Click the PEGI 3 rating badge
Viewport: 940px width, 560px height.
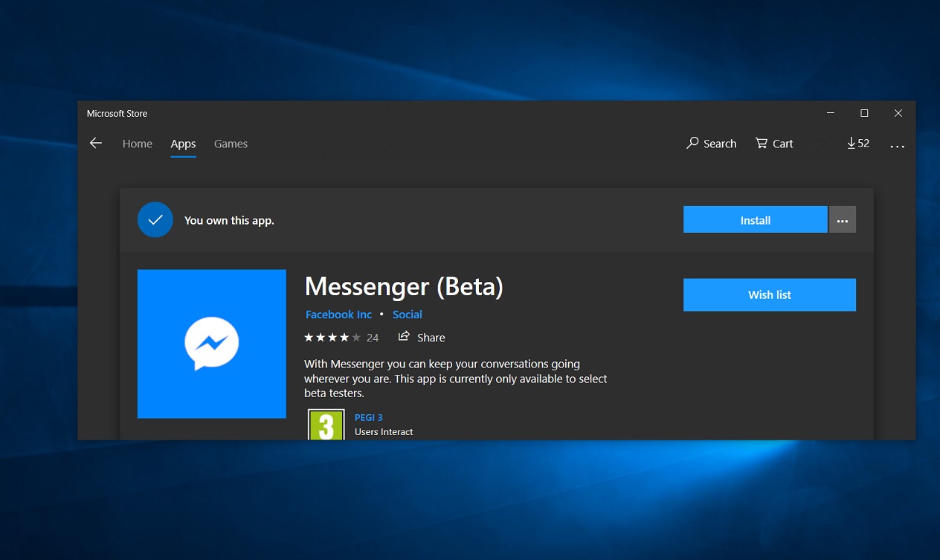pyautogui.click(x=326, y=425)
